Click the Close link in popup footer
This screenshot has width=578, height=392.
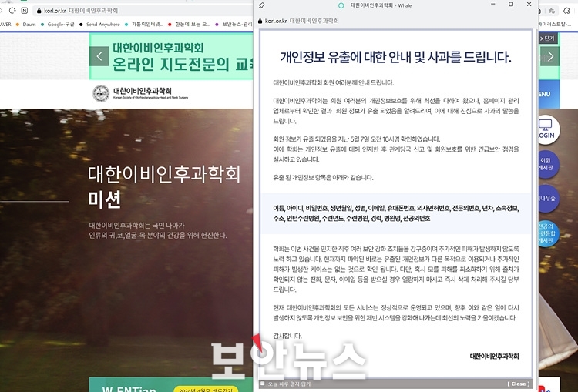519,384
